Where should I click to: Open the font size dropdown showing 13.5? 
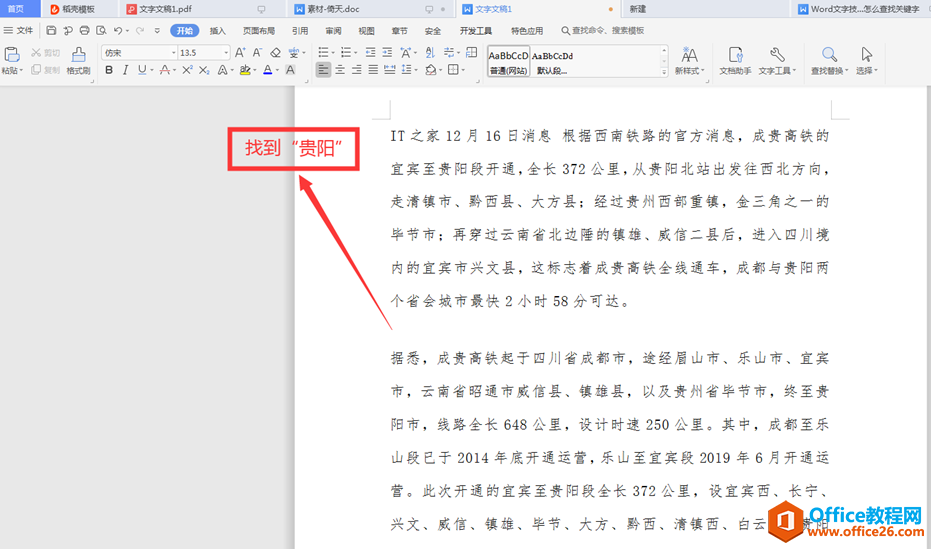(226, 53)
